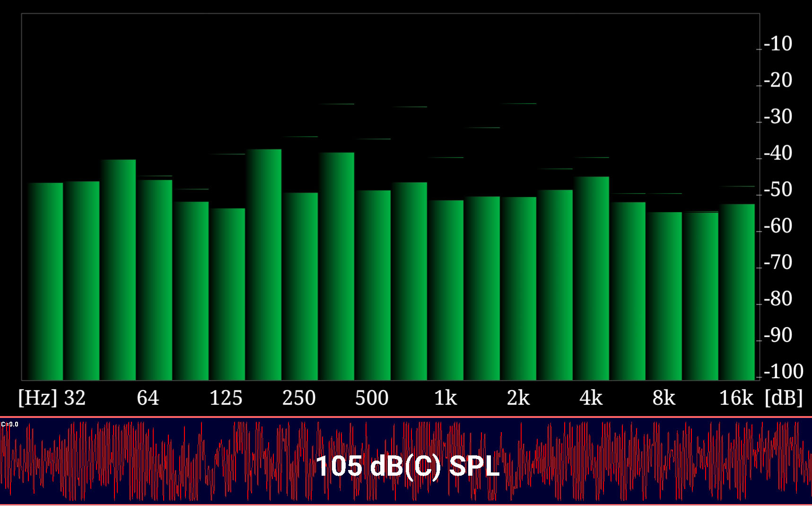Image resolution: width=812 pixels, height=506 pixels.
Task: Click the -50 decibel scale label
Action: pos(778,189)
